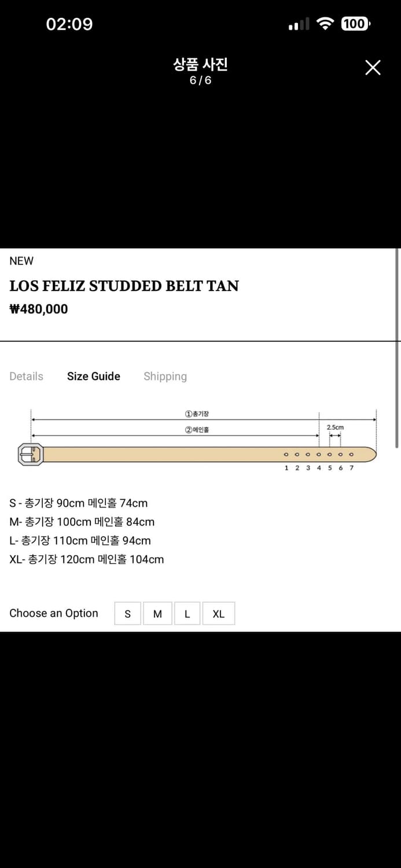Click the ₩480,000 price

pos(39,309)
